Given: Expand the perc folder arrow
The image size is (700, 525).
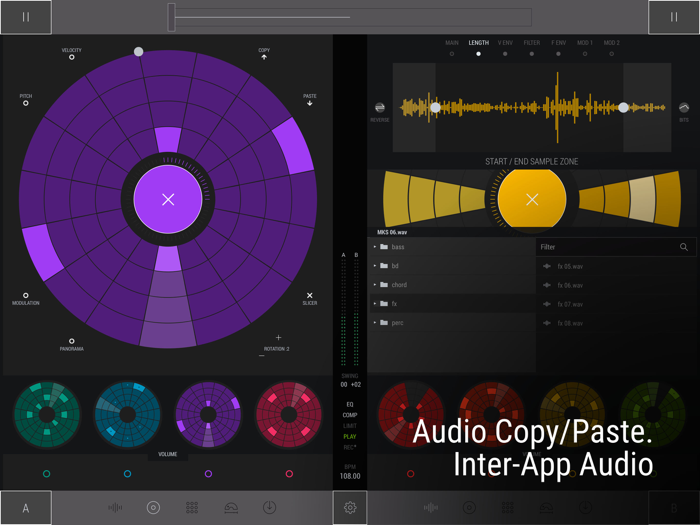Looking at the screenshot, I should tap(375, 323).
